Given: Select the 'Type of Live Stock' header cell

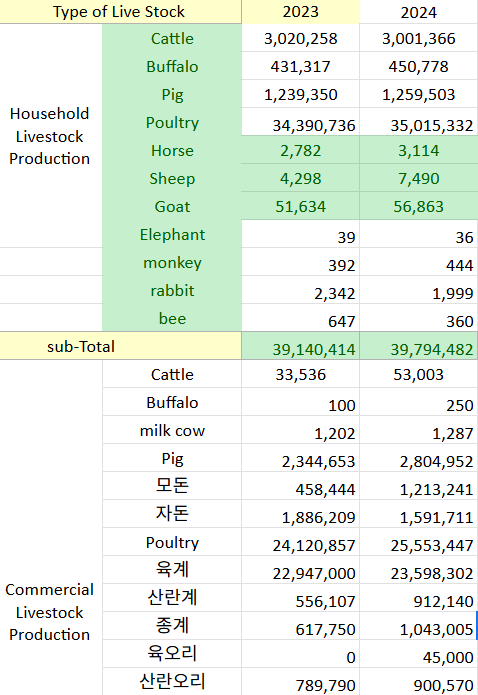Looking at the screenshot, I should click(121, 12).
